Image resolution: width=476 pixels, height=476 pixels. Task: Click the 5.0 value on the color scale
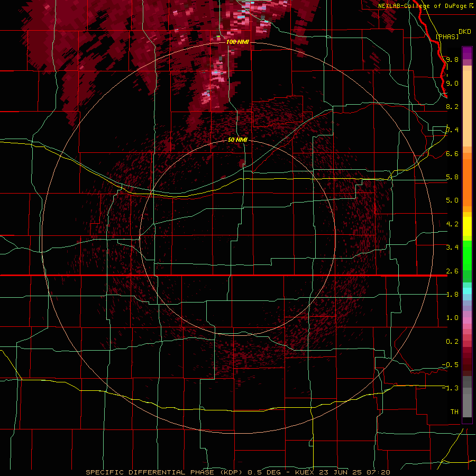coord(452,200)
